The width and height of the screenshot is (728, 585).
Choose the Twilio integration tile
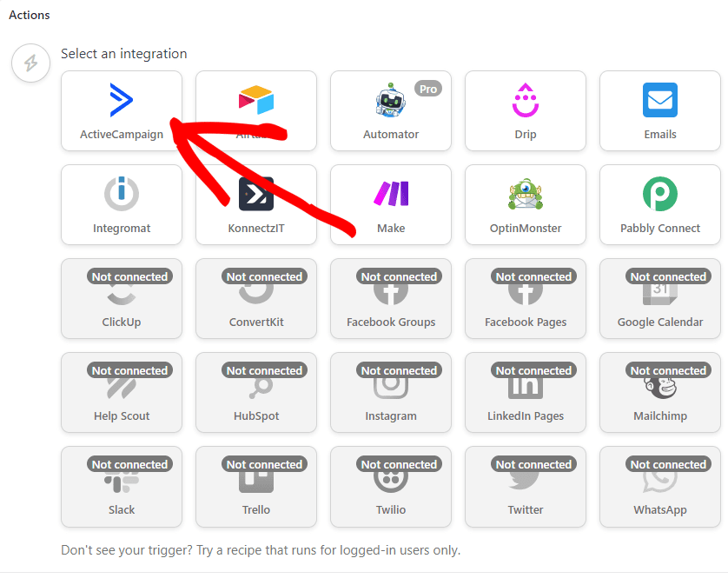coord(390,486)
